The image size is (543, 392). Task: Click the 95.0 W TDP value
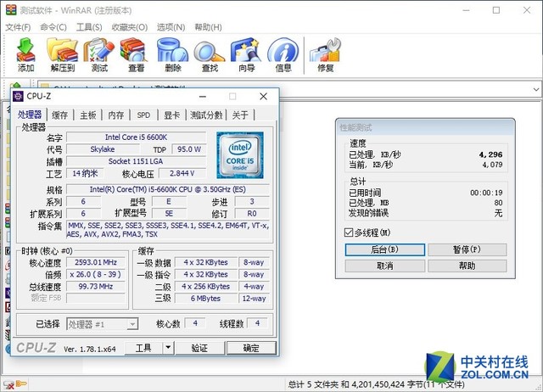[x=189, y=149]
